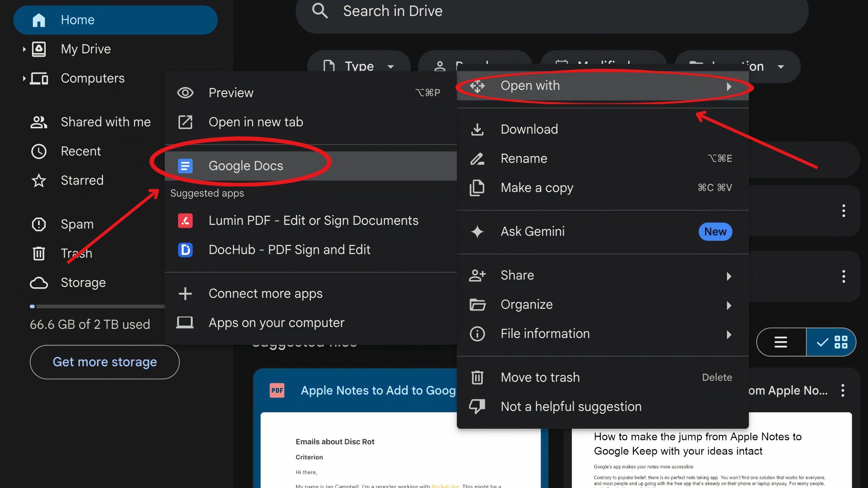Click the Lumin PDF app icon

click(185, 221)
